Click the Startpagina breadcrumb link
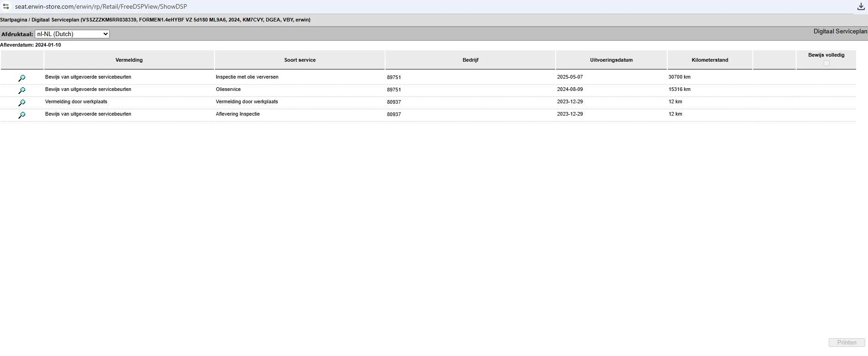Viewport: 868px width, 356px height. tap(14, 20)
